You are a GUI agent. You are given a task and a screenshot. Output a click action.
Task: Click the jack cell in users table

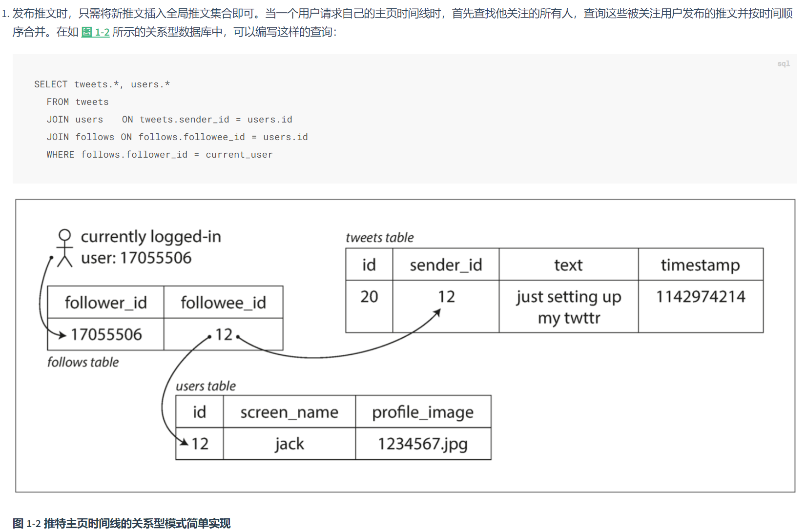[289, 444]
